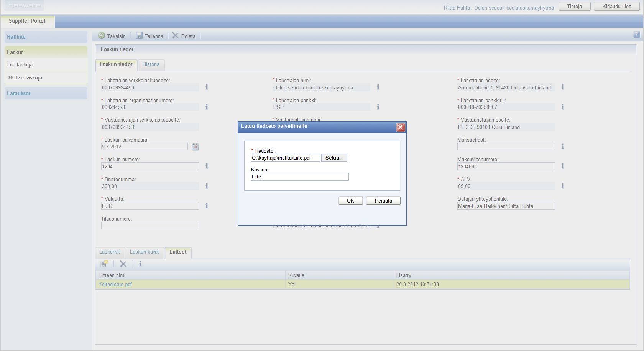Image resolution: width=644 pixels, height=351 pixels.
Task: Click delete attachment X icon in Liitteet toolbar
Action: (123, 264)
